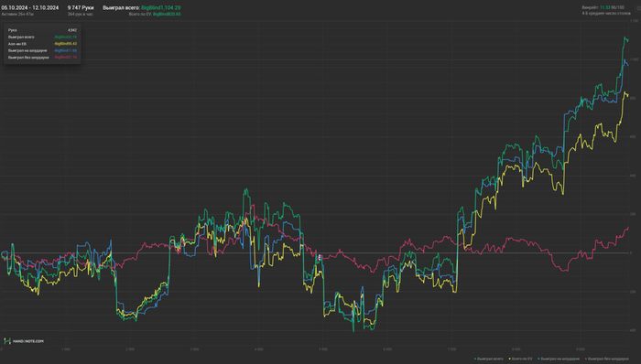Toggle the yellow 'Всего по EV' legend item
Screen dimensions: 641x364
click(520, 359)
